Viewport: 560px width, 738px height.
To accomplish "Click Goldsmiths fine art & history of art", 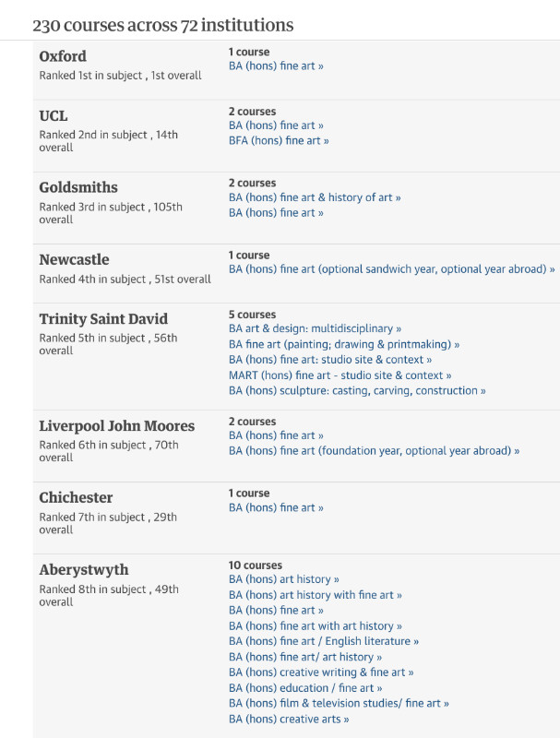I will [315, 197].
